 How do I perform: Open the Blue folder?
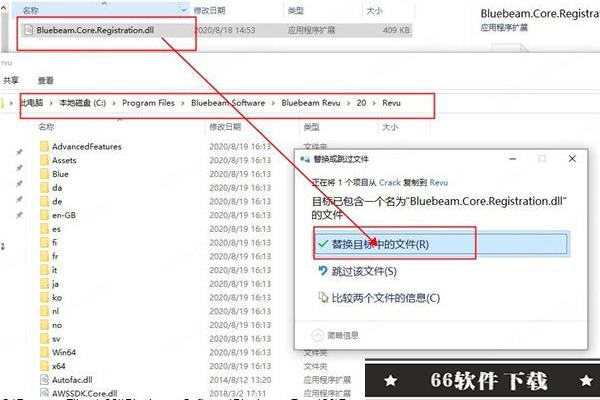coord(60,174)
